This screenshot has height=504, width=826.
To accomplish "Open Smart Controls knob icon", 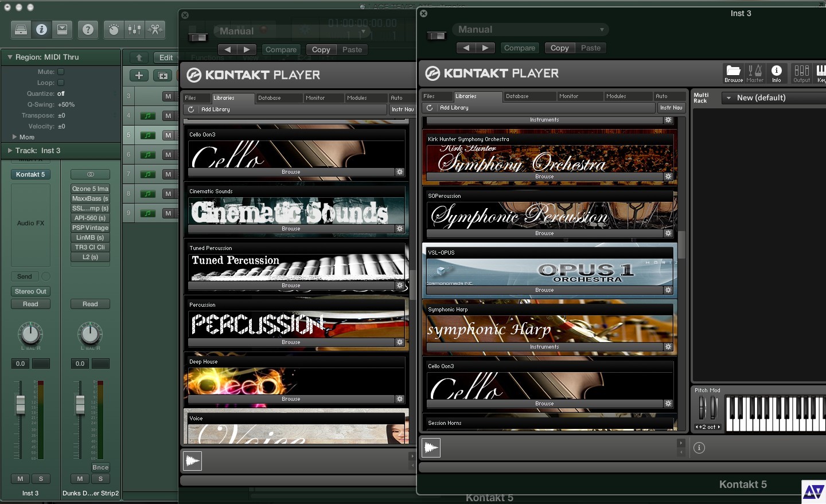I will 114,29.
